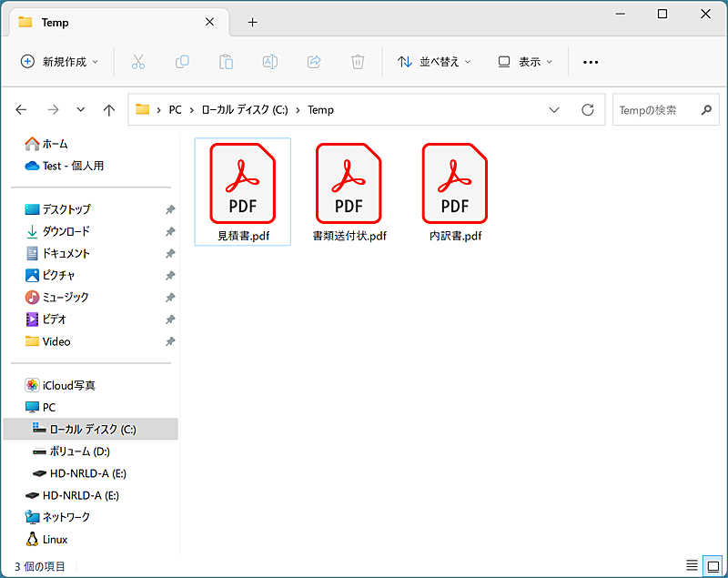
Task: Open the 並べ替え sort dropdown
Action: coord(433,62)
